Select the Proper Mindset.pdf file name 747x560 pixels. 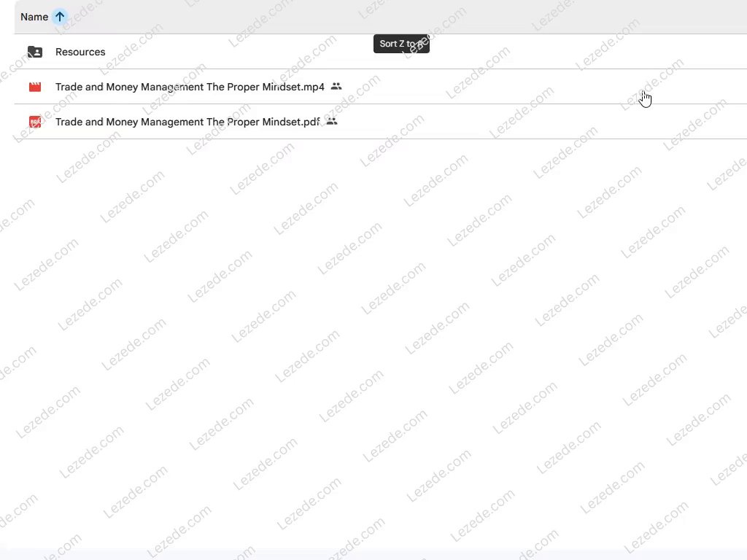(187, 122)
